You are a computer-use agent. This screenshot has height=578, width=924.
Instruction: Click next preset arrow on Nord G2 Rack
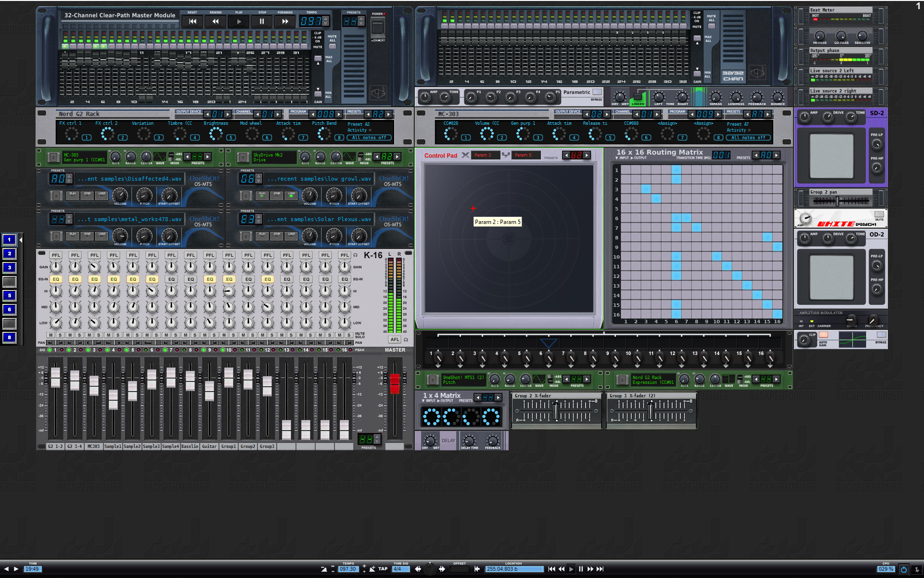coord(388,114)
